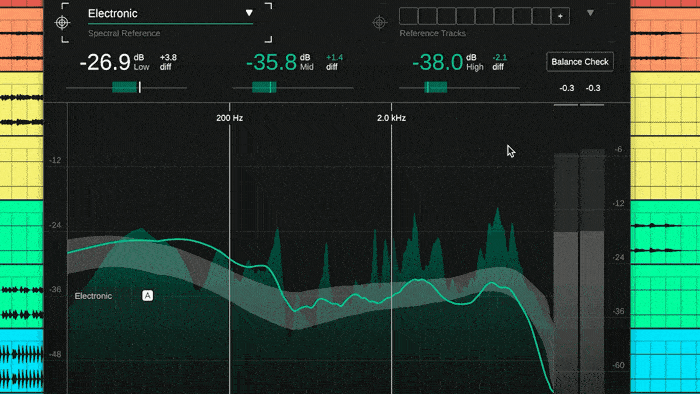Open the Electronic spectral reference dropdown
700x394 pixels.
click(249, 13)
